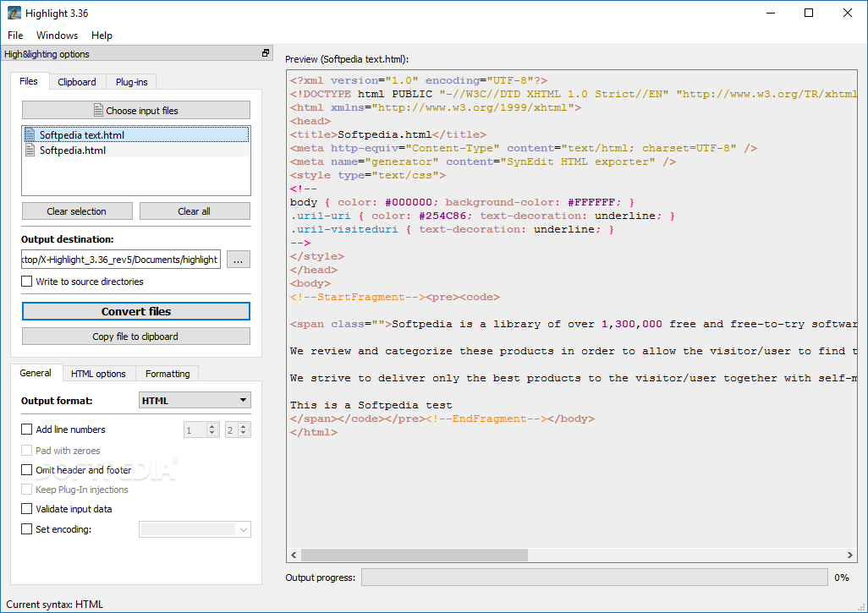Click the Highlight app icon in title bar

click(x=14, y=13)
